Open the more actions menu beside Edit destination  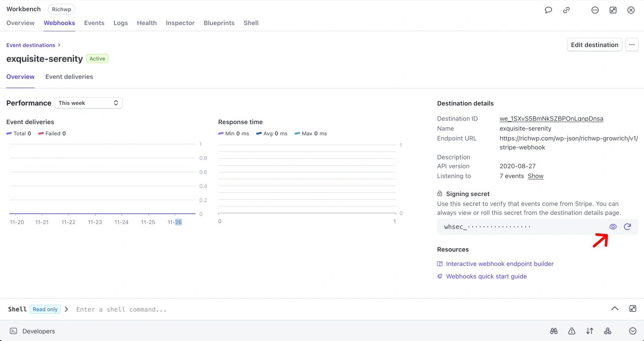632,45
